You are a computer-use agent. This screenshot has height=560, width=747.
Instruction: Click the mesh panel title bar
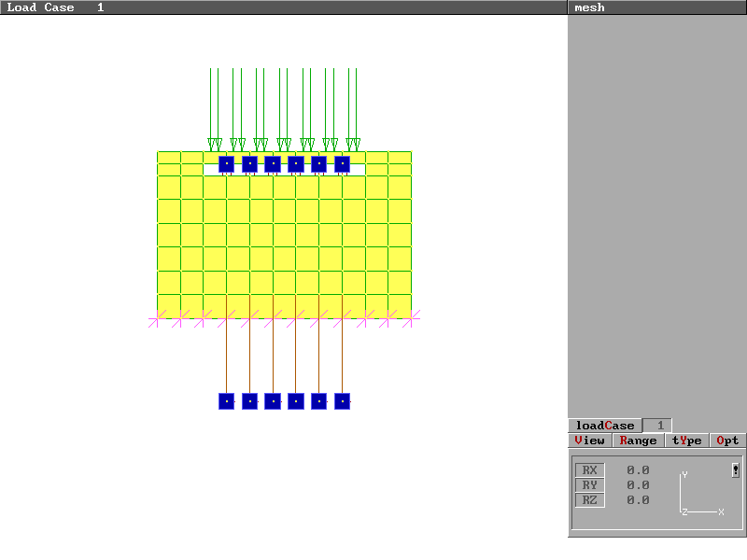coord(656,7)
